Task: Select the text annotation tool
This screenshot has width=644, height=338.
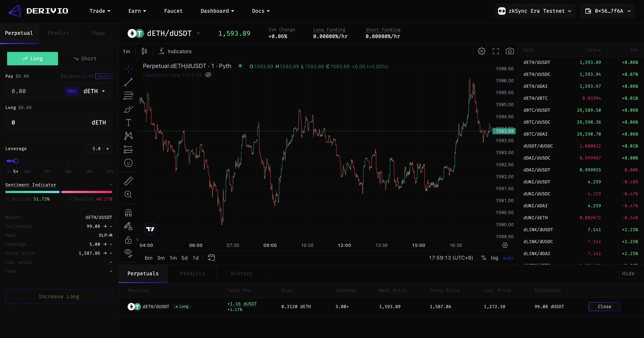Action: tap(128, 123)
